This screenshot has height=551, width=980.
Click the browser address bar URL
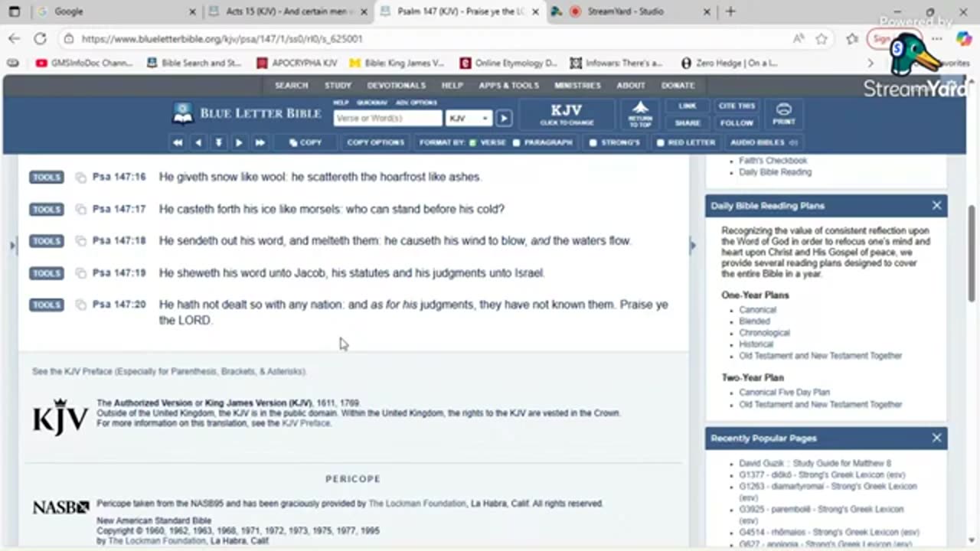[222, 38]
